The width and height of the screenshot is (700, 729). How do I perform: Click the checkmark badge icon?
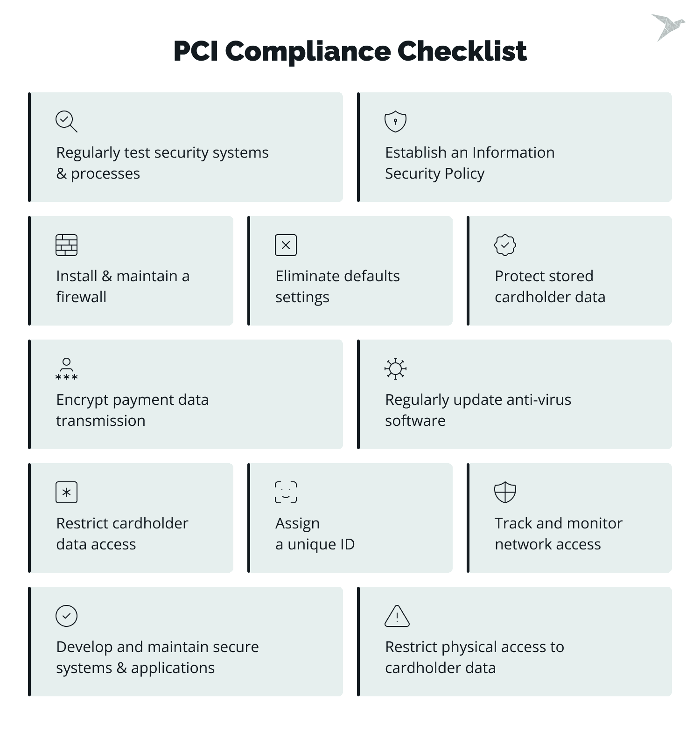505,245
